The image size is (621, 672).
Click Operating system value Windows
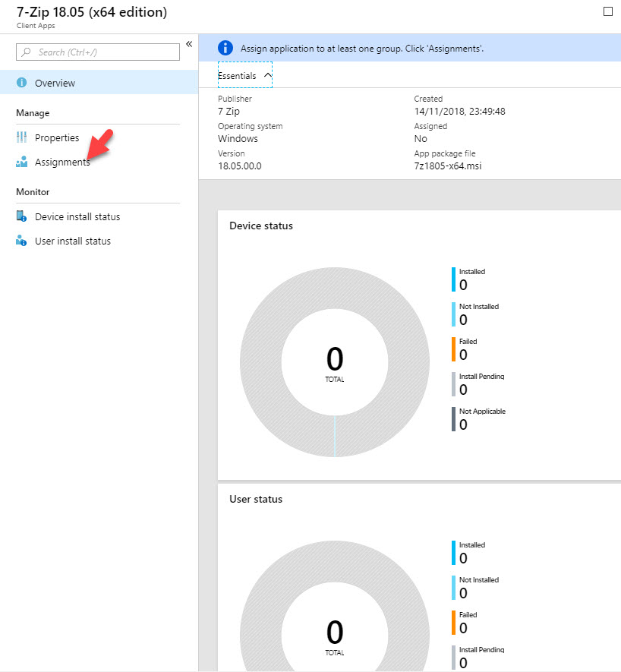(238, 138)
